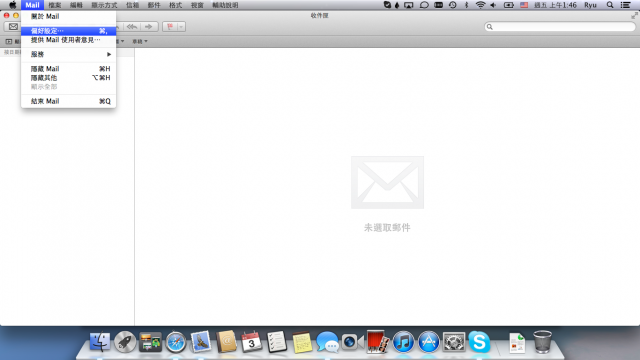
Task: Open Time Machine menu bar icon
Action: click(453, 5)
